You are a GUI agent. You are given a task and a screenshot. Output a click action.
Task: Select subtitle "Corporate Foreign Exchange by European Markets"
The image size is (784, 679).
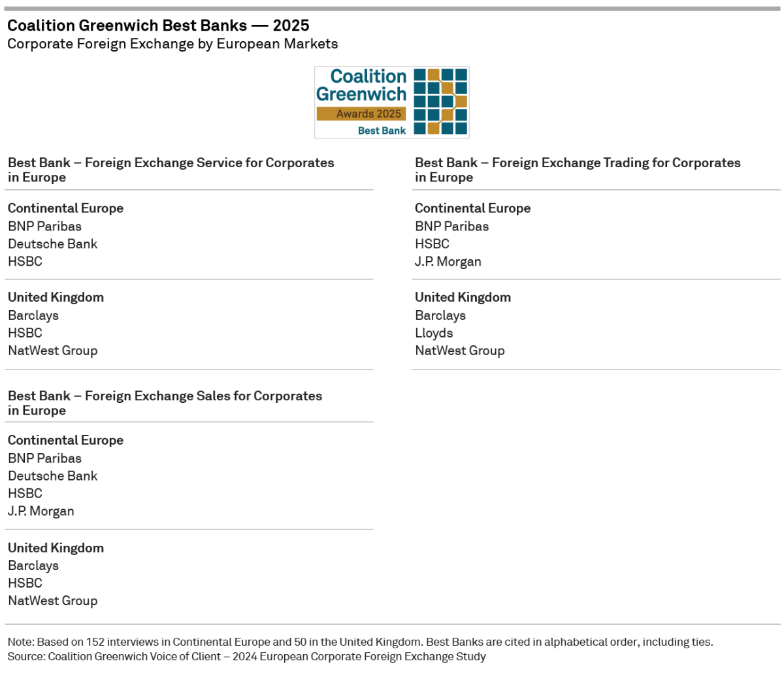click(x=172, y=44)
